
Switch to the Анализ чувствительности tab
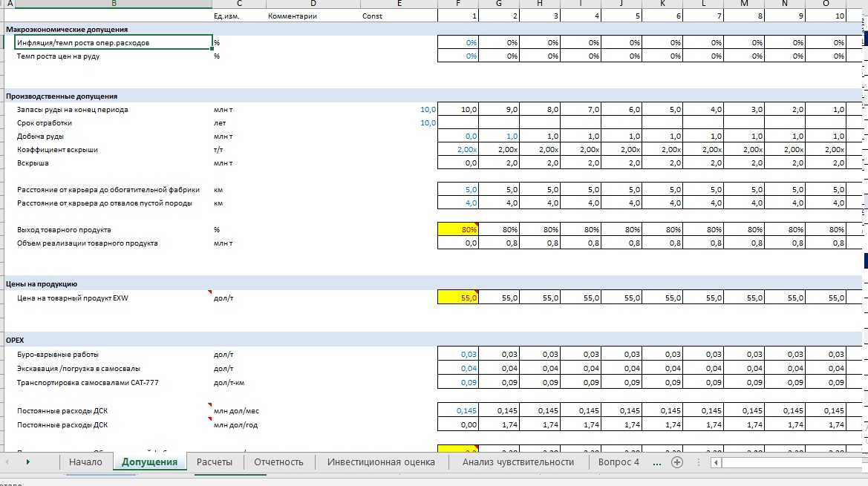[518, 462]
